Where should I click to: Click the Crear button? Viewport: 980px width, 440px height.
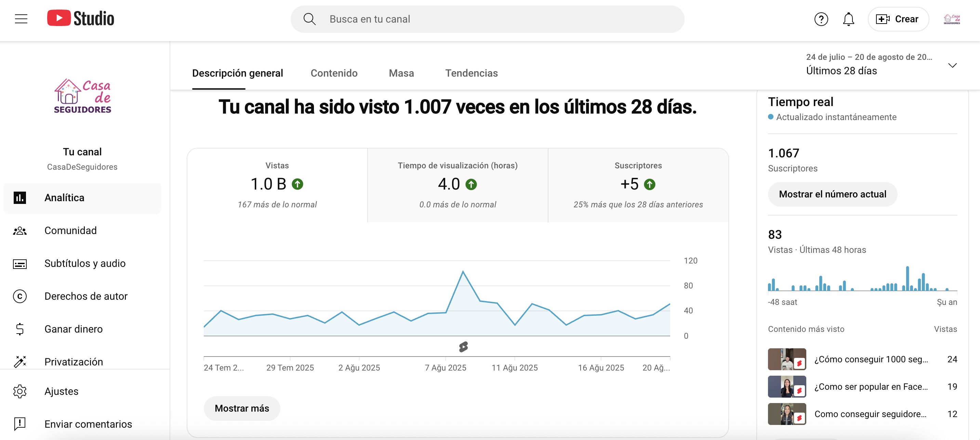coord(898,19)
